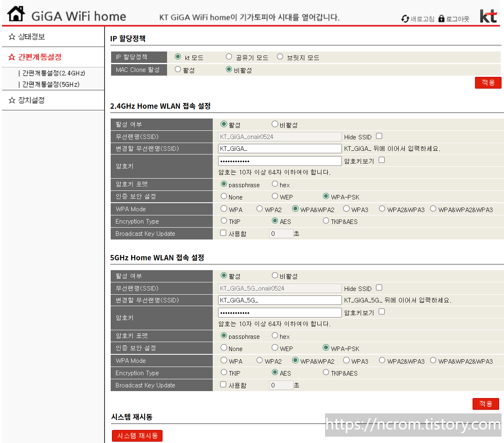Image resolution: width=504 pixels, height=443 pixels.
Task: Click the star icon beside 간편개통설정
Action: (x=12, y=57)
